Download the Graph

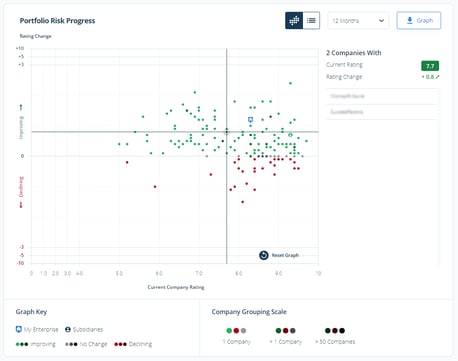419,21
